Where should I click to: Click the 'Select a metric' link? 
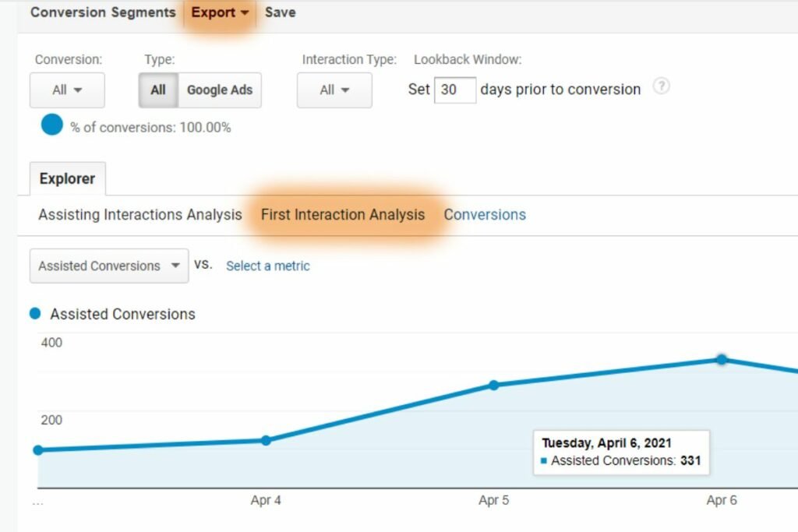pos(267,266)
